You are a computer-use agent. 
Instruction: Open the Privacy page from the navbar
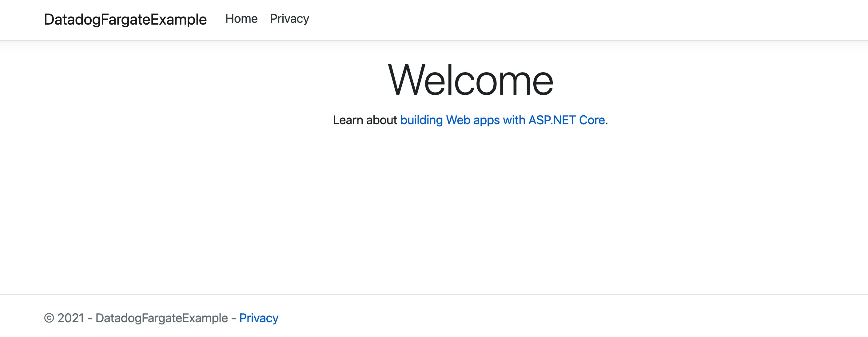289,18
